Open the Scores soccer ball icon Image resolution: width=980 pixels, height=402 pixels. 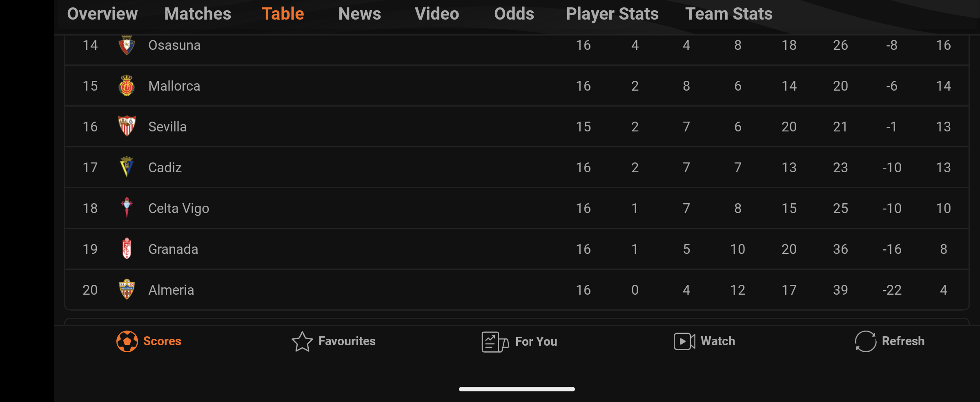click(127, 341)
